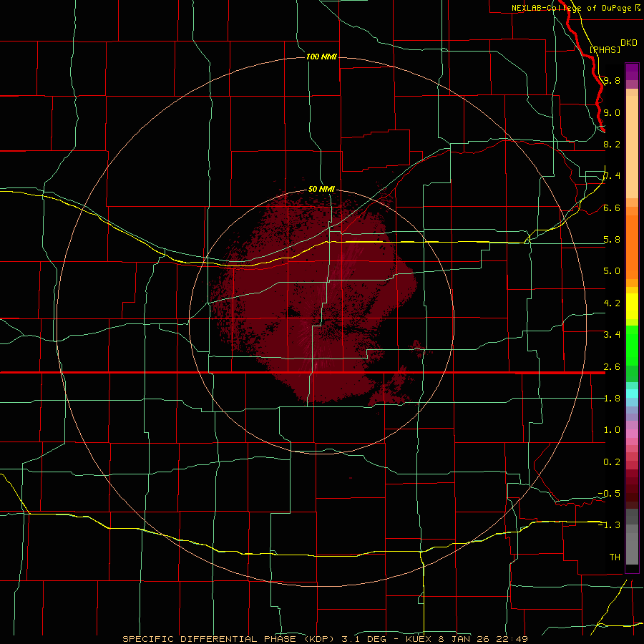
Task: Click the small logo icon after DuPage
Action: (x=638, y=7)
